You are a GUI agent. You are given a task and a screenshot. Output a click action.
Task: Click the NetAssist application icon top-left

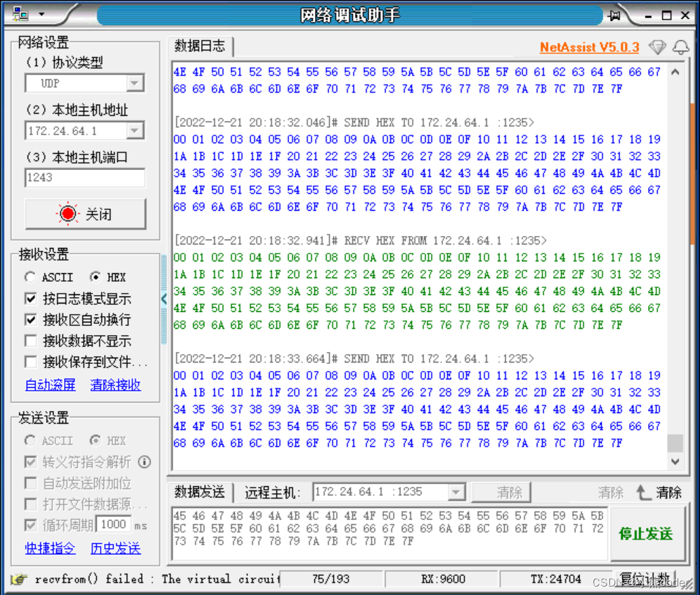[20, 12]
